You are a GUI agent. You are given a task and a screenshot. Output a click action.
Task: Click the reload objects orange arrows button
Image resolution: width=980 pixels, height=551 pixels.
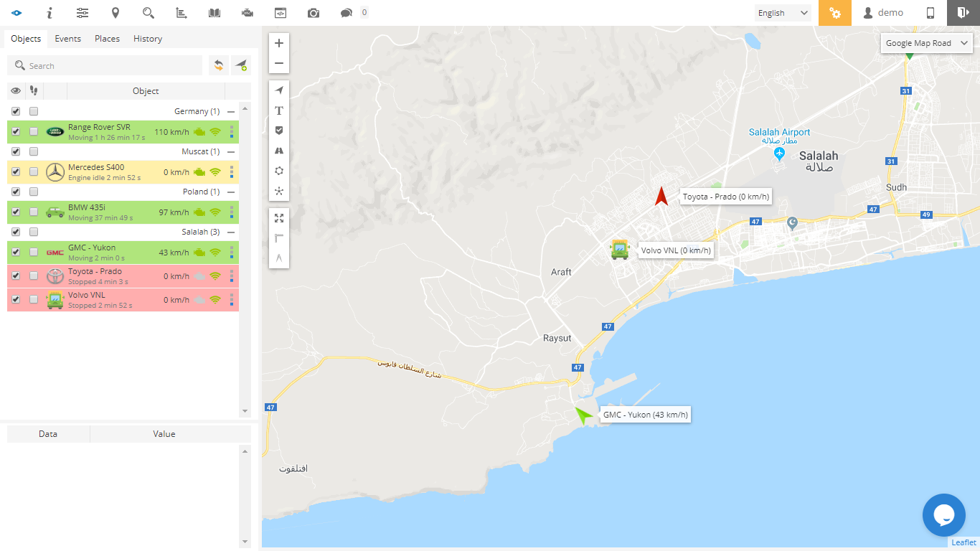click(x=219, y=65)
